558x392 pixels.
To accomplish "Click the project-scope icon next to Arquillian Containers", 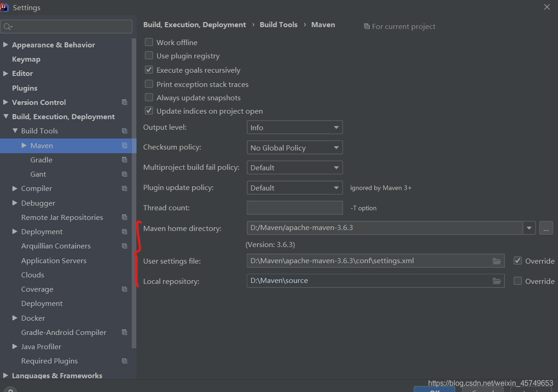I will [x=124, y=246].
